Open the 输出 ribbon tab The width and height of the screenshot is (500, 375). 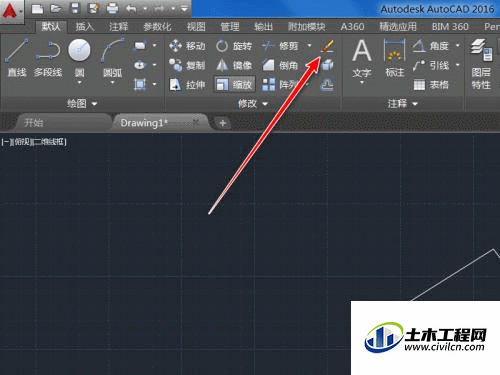(263, 27)
